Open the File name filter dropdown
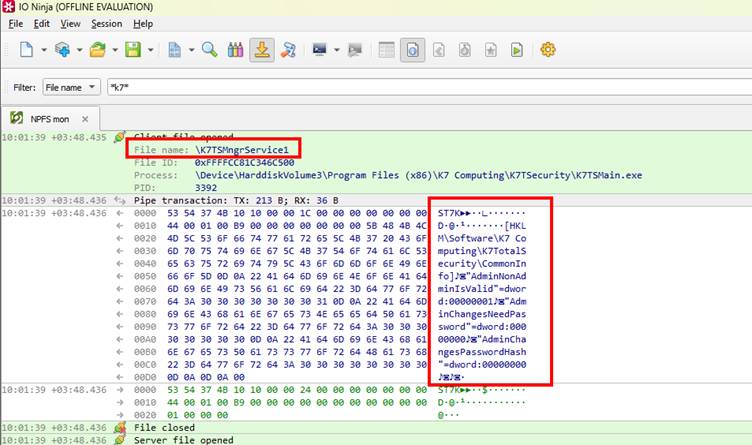 (71, 87)
